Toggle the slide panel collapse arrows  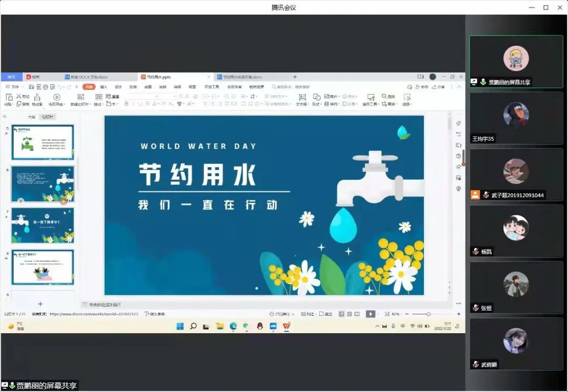coord(5,117)
